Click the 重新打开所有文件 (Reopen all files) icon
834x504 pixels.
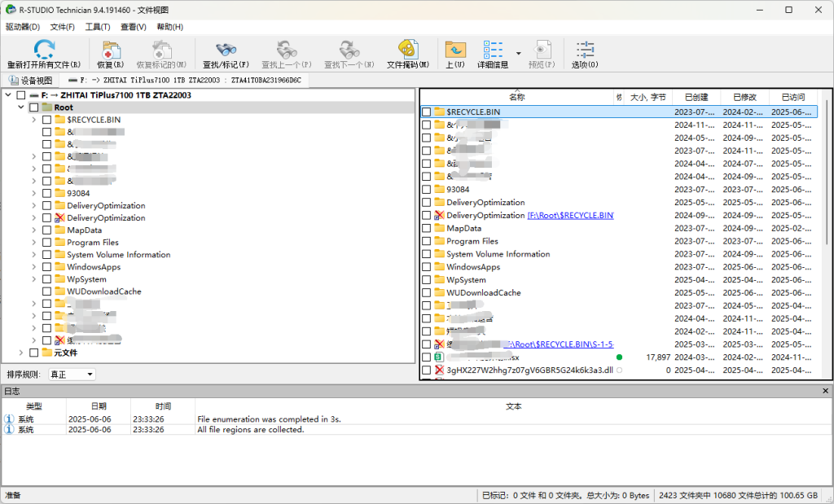point(44,50)
